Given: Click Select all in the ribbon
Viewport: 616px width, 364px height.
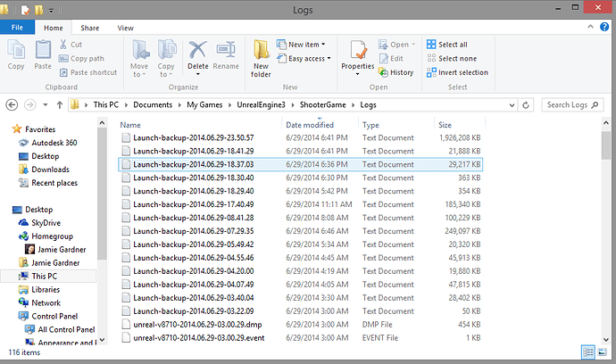Looking at the screenshot, I should 452,45.
